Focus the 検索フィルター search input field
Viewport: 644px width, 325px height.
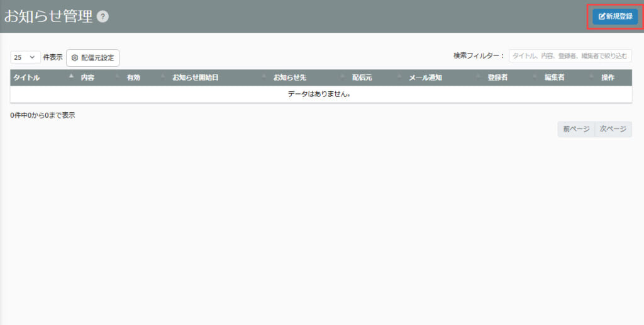[x=570, y=56]
